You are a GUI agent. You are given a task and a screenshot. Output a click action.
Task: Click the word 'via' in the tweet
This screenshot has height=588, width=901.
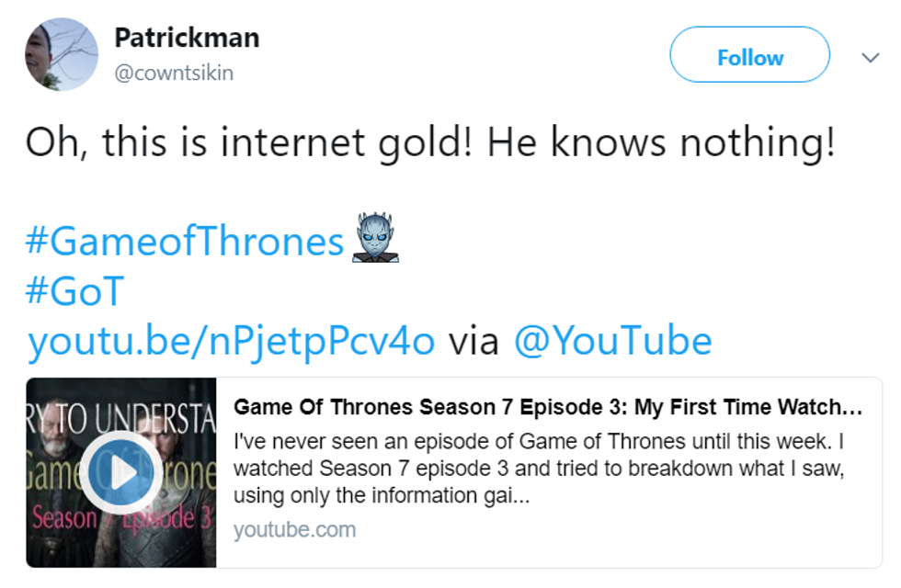click(x=473, y=341)
